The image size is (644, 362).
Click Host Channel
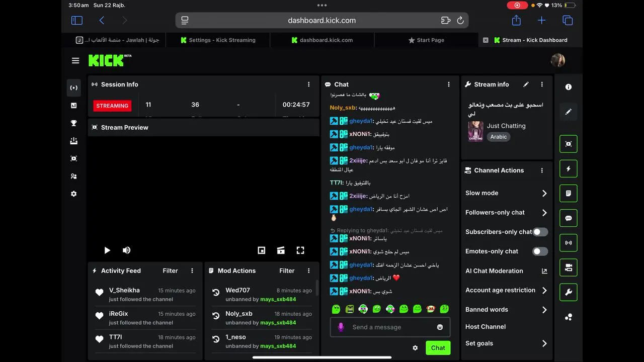(x=486, y=327)
